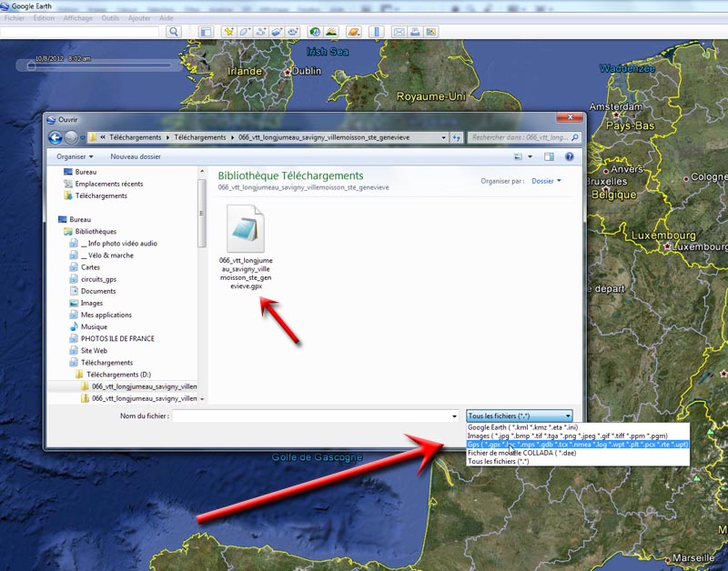Image resolution: width=728 pixels, height=571 pixels.
Task: Select the Add Path tool
Action: (261, 32)
